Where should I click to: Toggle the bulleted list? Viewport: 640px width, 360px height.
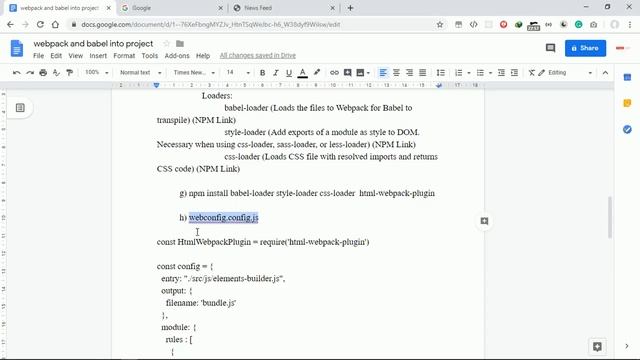pos(480,73)
